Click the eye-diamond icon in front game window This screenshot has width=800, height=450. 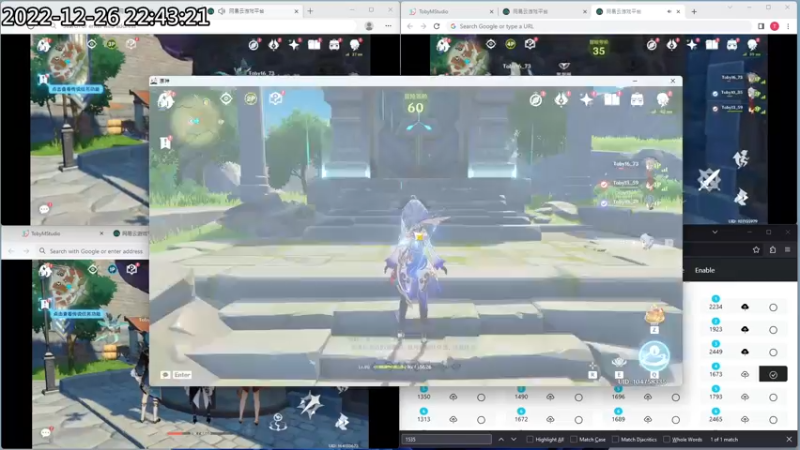coord(226,98)
